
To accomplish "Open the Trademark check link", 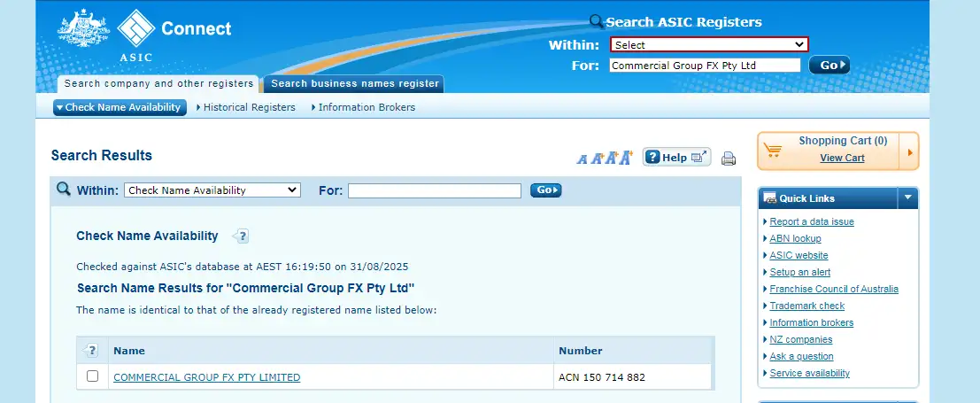I will 806,306.
